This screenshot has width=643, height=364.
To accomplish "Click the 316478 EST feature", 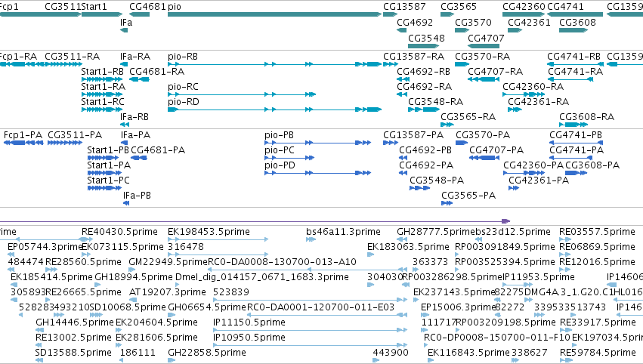I will [x=218, y=254].
